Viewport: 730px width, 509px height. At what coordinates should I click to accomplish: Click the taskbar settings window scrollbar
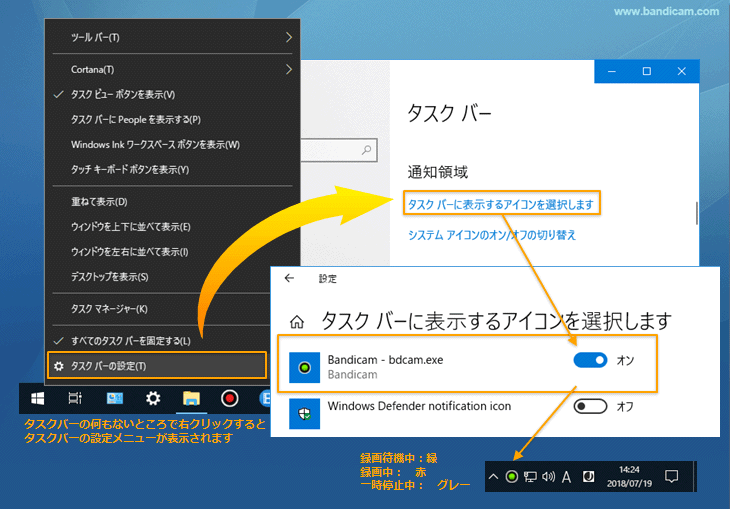696,213
